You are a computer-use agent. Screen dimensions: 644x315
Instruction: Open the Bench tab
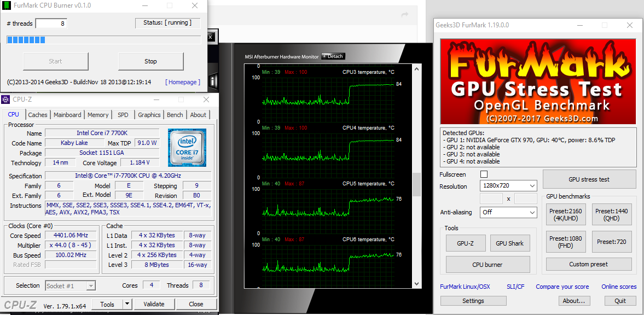(175, 115)
